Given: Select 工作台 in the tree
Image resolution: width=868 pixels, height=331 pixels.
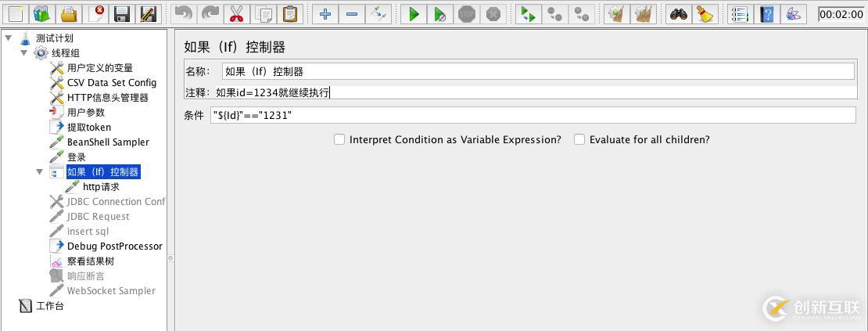Looking at the screenshot, I should pyautogui.click(x=50, y=305).
